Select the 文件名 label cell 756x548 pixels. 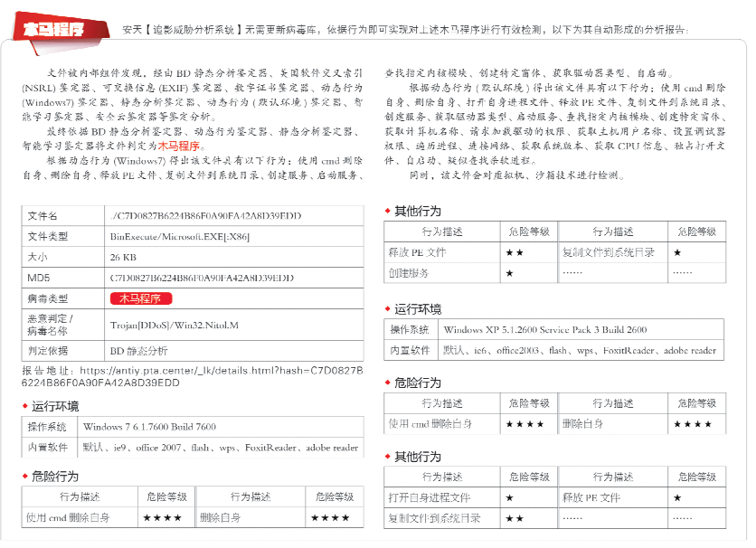click(63, 216)
